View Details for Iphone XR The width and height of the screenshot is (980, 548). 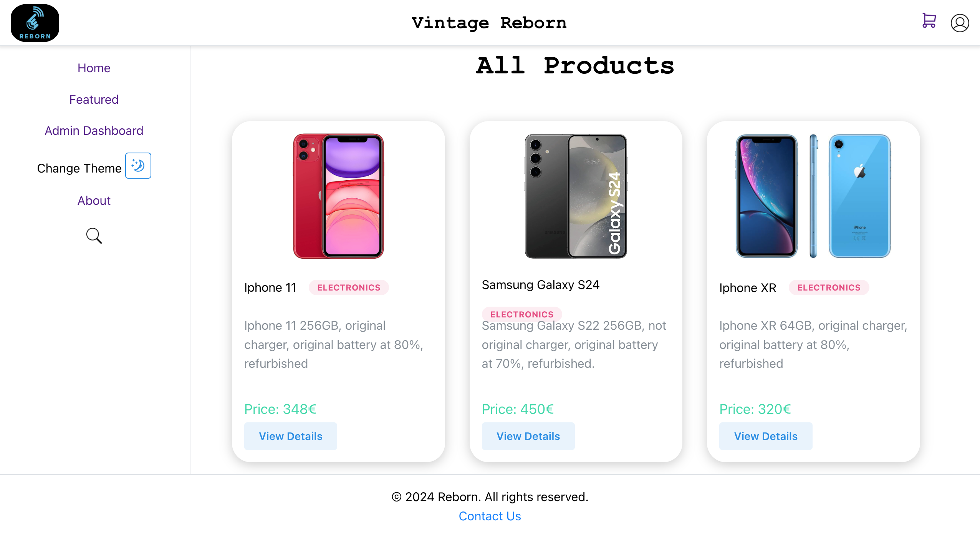point(766,436)
